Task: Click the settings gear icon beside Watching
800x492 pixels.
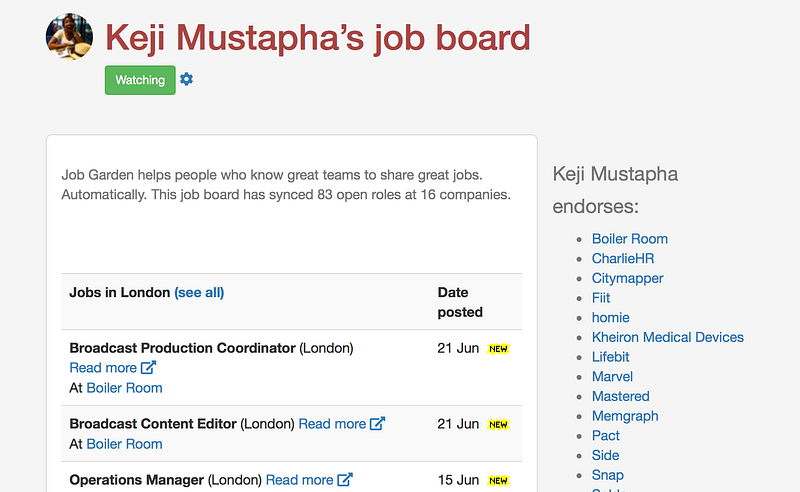Action: (x=186, y=80)
